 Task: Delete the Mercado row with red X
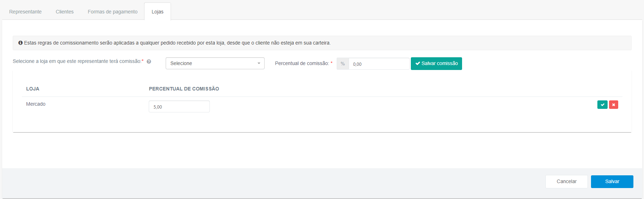pyautogui.click(x=614, y=105)
